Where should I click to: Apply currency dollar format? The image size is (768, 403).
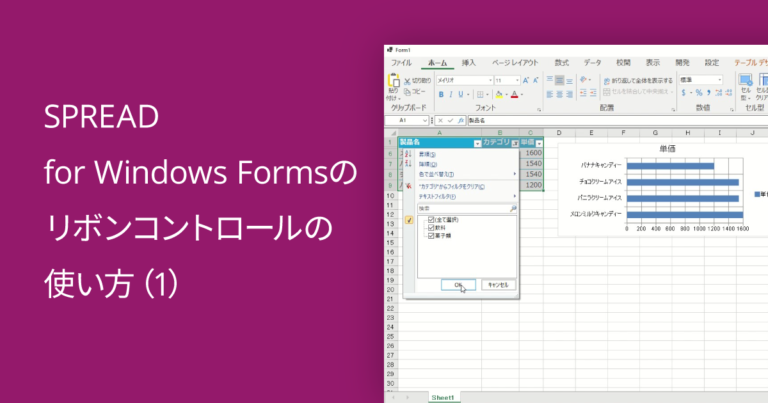(684, 93)
